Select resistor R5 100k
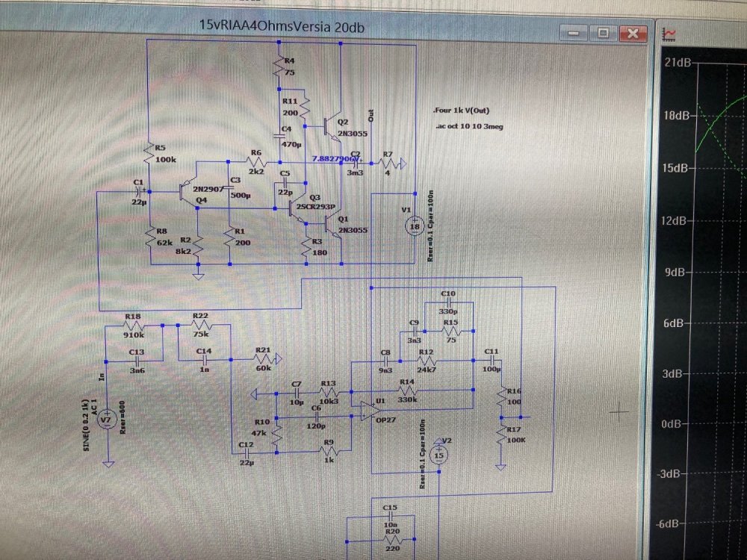Screen dimensions: 747x560 (x=149, y=153)
